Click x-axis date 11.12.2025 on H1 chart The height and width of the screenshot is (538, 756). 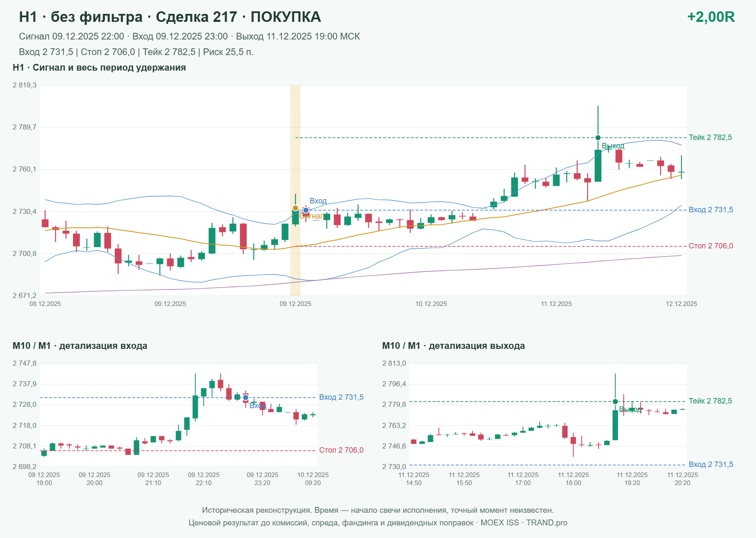click(x=556, y=304)
